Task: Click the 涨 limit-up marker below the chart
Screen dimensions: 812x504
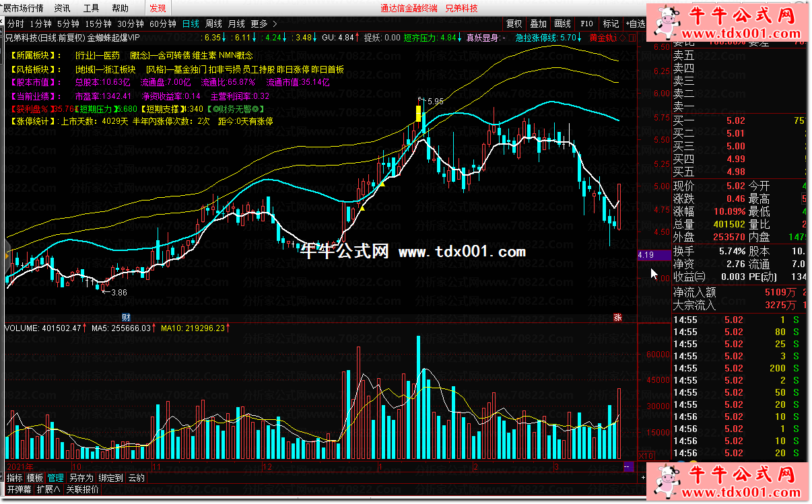Action: coord(617,317)
